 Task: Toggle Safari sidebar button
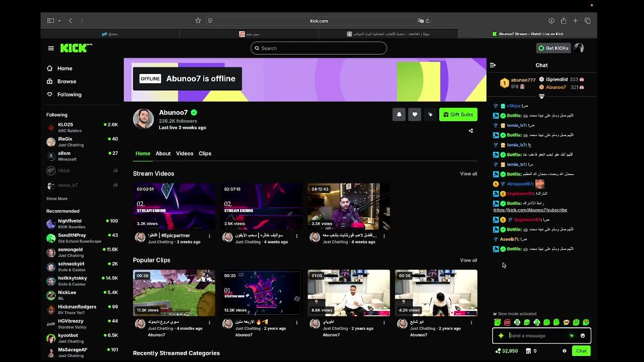[x=50, y=21]
